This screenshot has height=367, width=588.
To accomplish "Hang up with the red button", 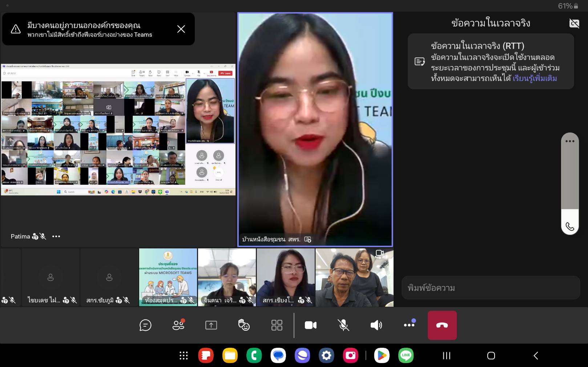I will 442,325.
